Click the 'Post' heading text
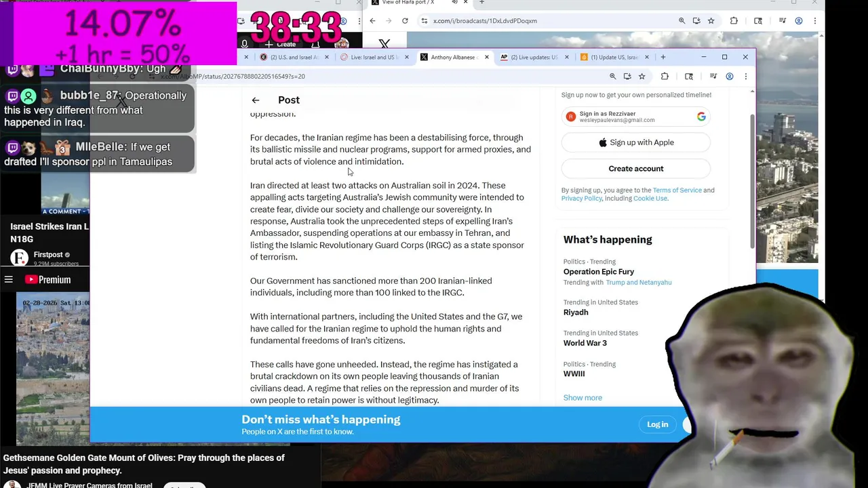 click(288, 100)
